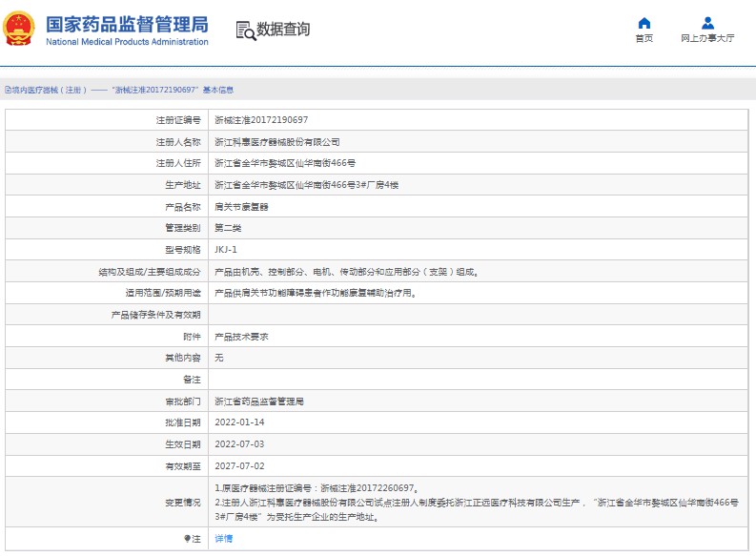Click 管理类别 row label

coord(183,228)
